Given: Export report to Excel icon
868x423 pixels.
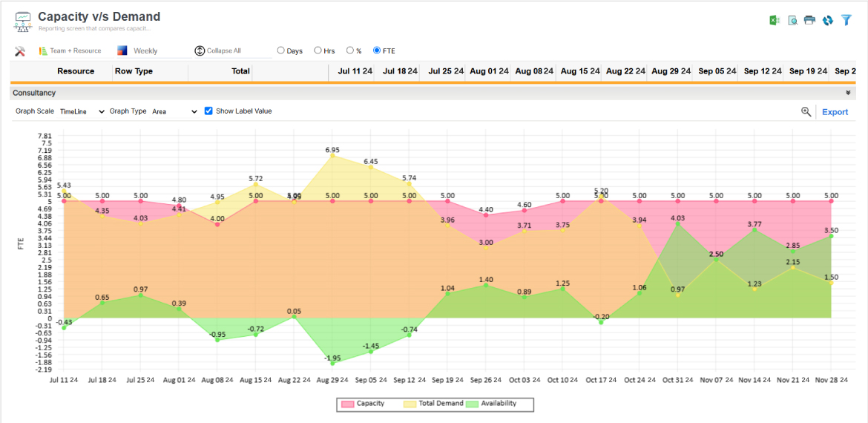Looking at the screenshot, I should pos(775,21).
